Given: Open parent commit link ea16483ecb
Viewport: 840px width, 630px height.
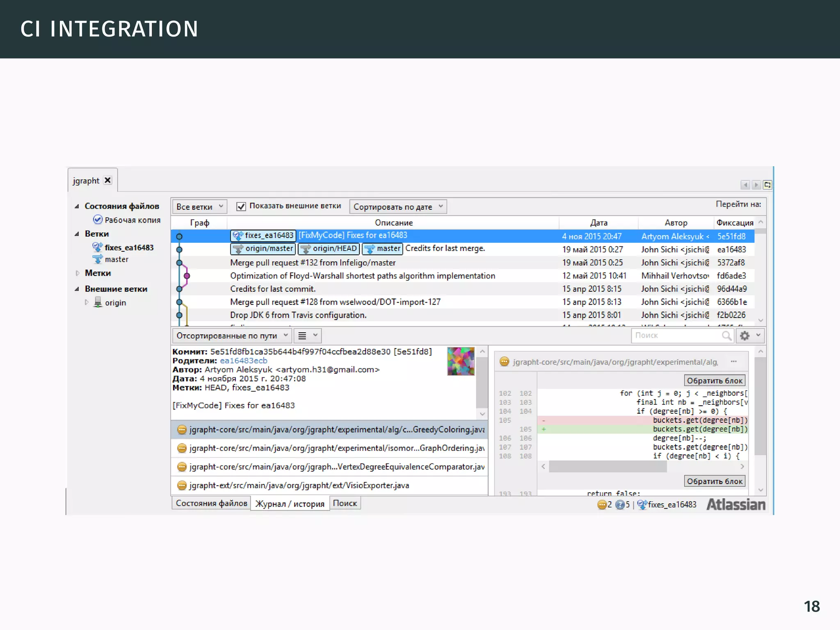Looking at the screenshot, I should [243, 361].
